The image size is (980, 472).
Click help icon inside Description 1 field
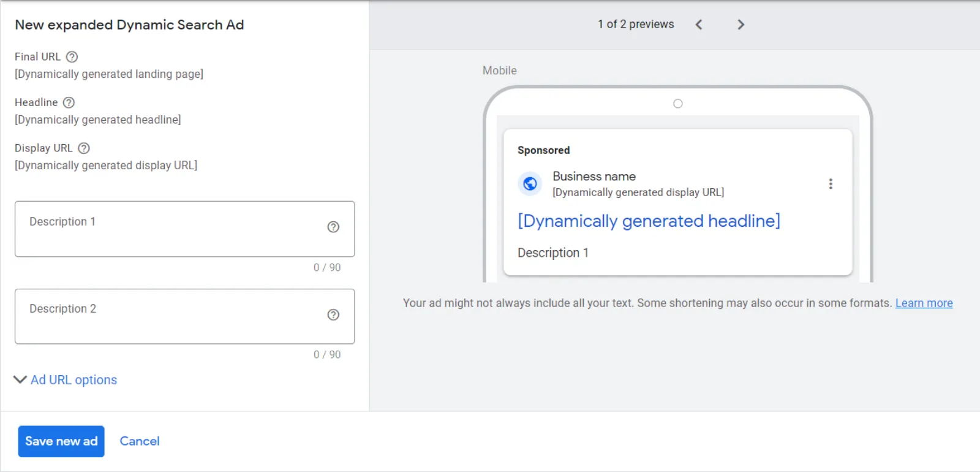click(x=333, y=227)
